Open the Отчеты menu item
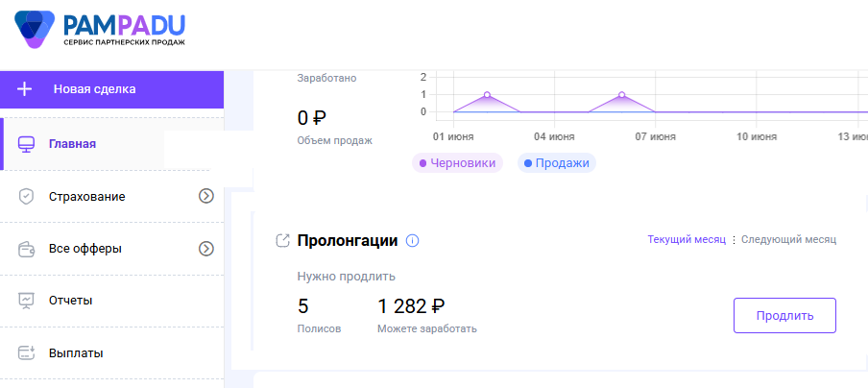This screenshot has height=388, width=868. tap(70, 301)
